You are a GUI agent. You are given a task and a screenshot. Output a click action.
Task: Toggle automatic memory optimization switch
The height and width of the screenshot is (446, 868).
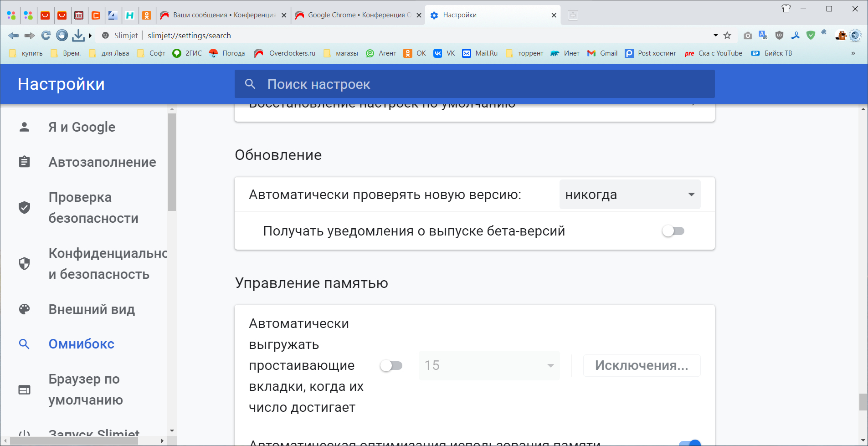point(689,443)
